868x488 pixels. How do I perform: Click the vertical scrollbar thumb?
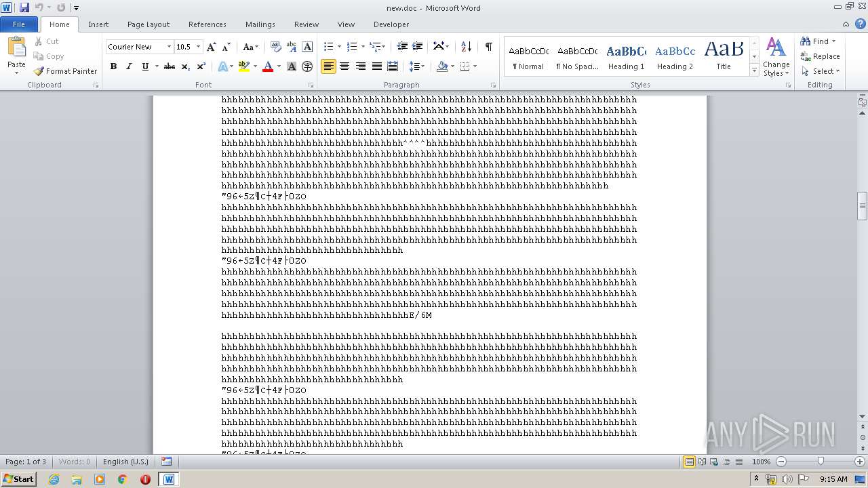click(x=862, y=206)
